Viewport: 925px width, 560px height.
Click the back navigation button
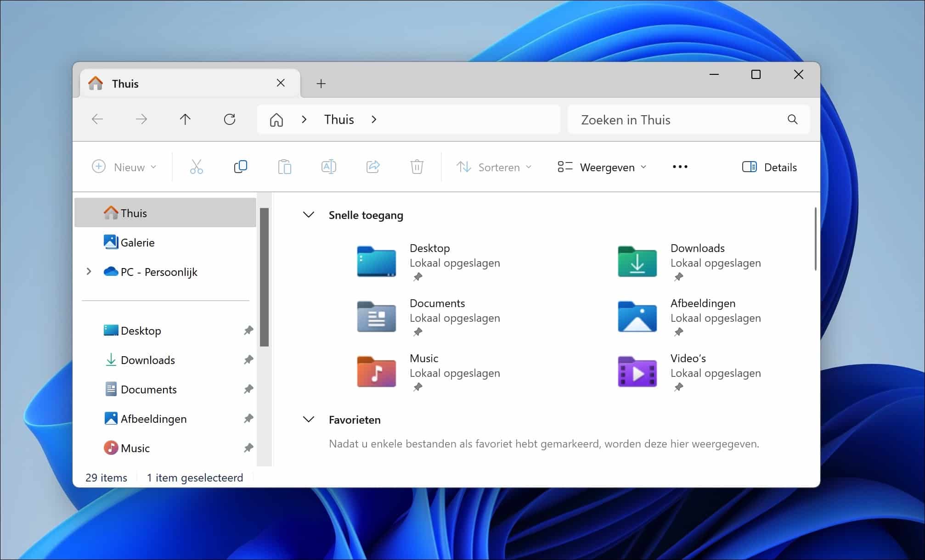[97, 119]
